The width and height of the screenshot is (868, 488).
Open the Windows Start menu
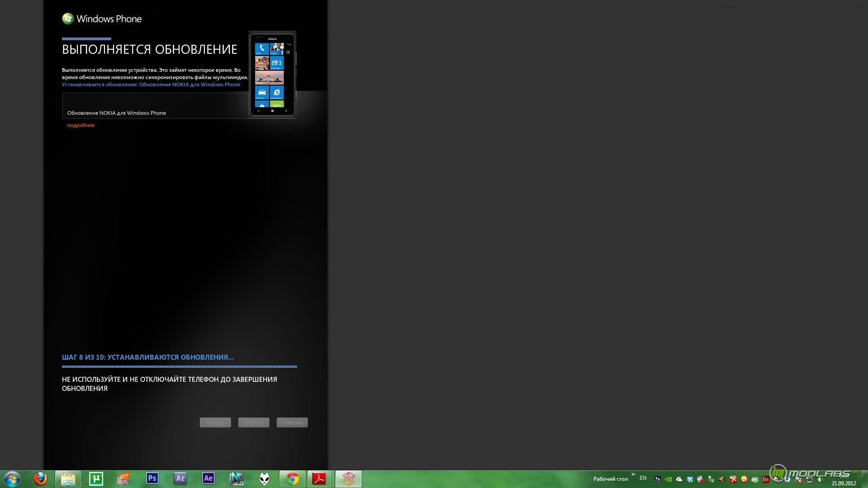click(x=12, y=479)
